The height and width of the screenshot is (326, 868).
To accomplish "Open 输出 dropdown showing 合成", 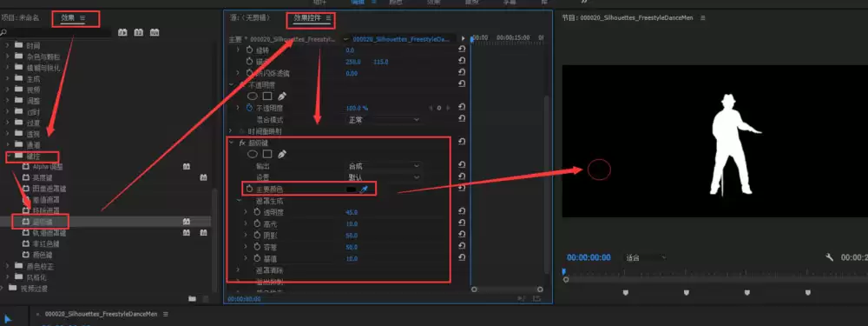I will pyautogui.click(x=383, y=165).
